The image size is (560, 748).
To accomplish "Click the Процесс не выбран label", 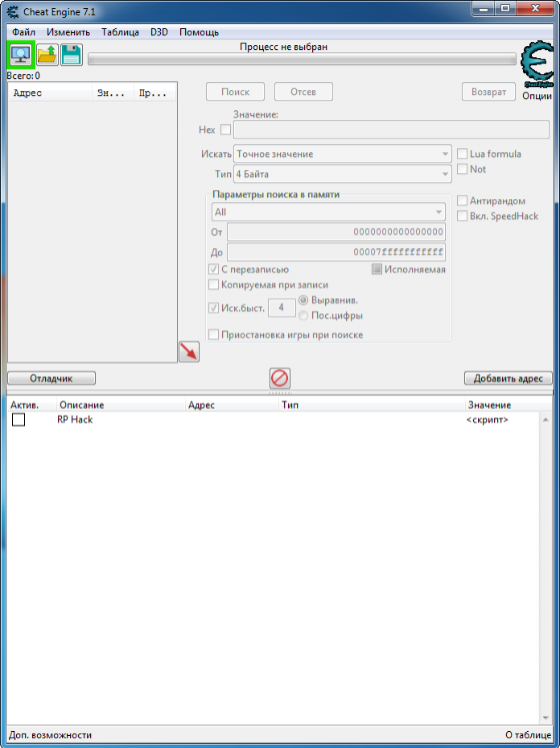I will tap(283, 47).
